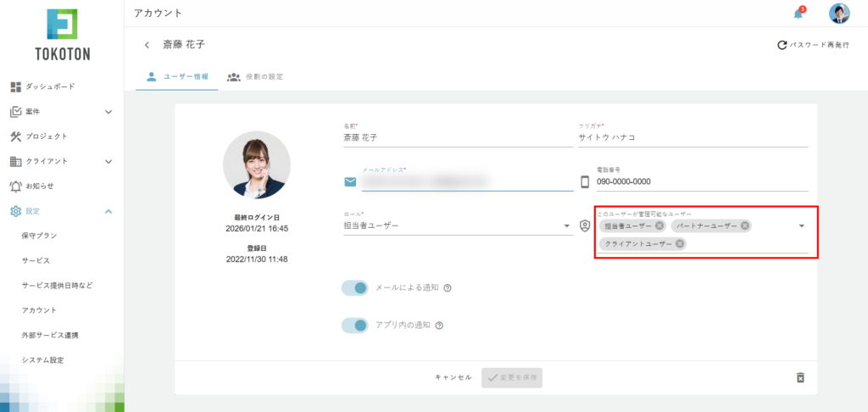Click the キャンセル button
The image size is (868, 412).
(453, 377)
